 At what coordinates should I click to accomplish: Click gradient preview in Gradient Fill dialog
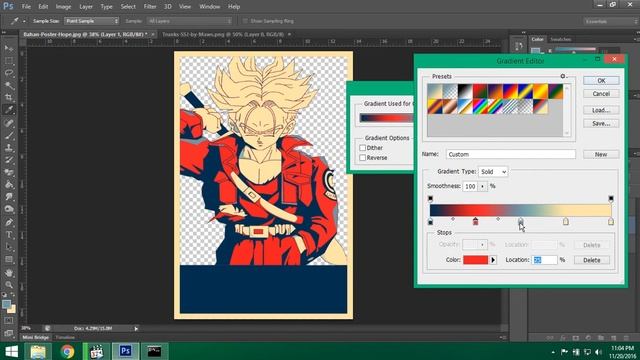(387, 118)
